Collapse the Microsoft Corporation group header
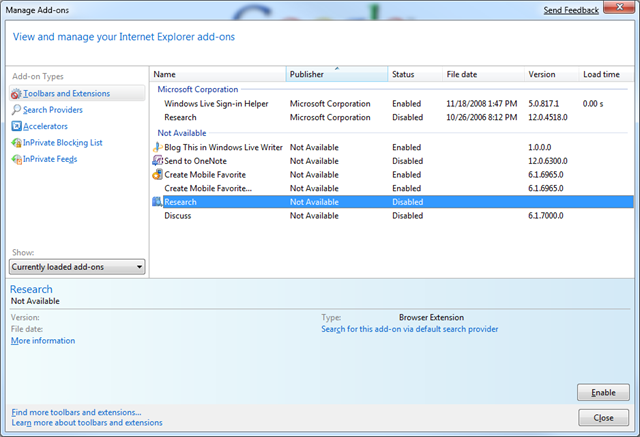Image resolution: width=640 pixels, height=437 pixels. click(198, 89)
